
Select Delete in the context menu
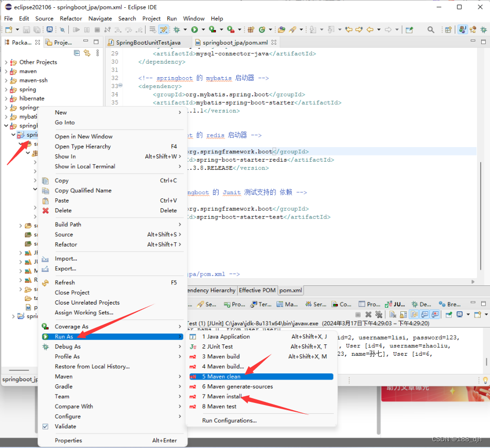click(112, 211)
